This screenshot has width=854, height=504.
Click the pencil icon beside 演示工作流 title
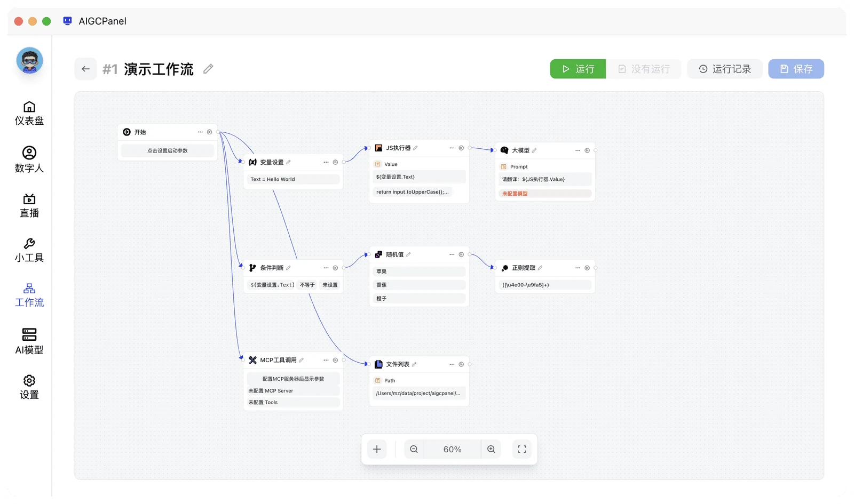pyautogui.click(x=208, y=69)
